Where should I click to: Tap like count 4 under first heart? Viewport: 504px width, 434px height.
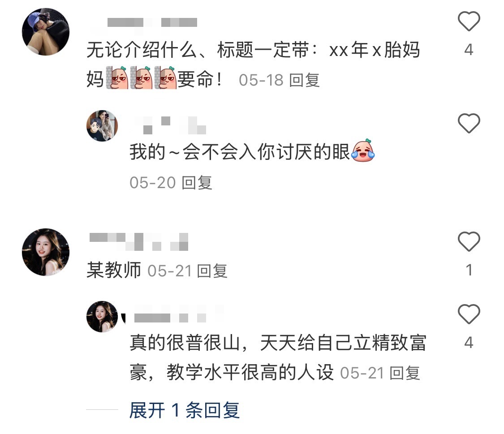pyautogui.click(x=469, y=49)
